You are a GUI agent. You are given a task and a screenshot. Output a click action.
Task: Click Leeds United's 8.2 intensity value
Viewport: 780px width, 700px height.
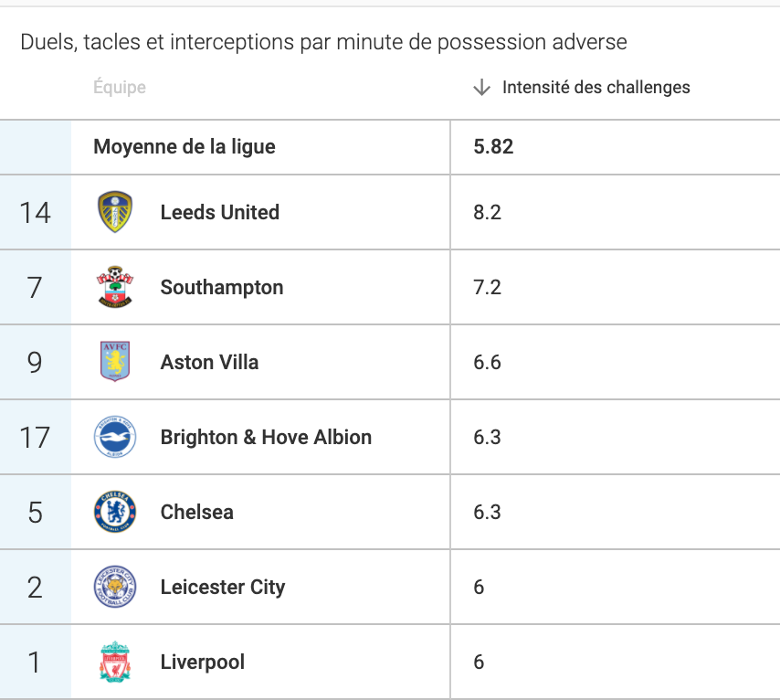pos(487,212)
